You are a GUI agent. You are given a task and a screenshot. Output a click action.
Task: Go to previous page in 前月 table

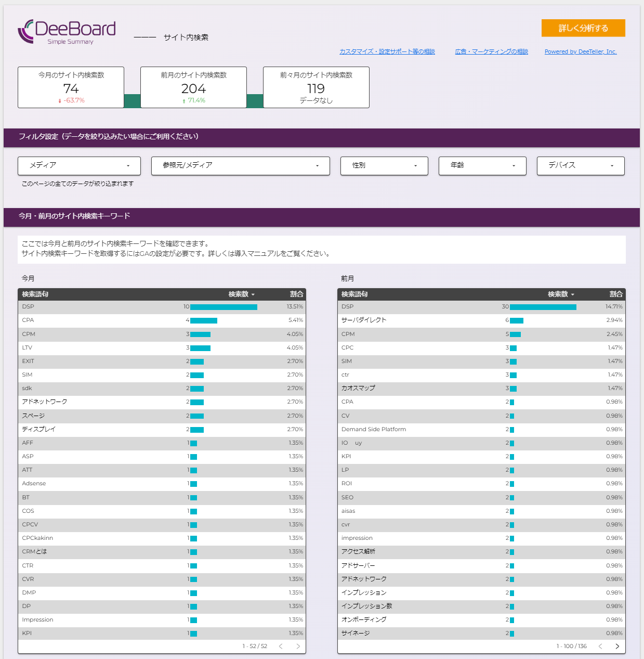click(x=600, y=646)
